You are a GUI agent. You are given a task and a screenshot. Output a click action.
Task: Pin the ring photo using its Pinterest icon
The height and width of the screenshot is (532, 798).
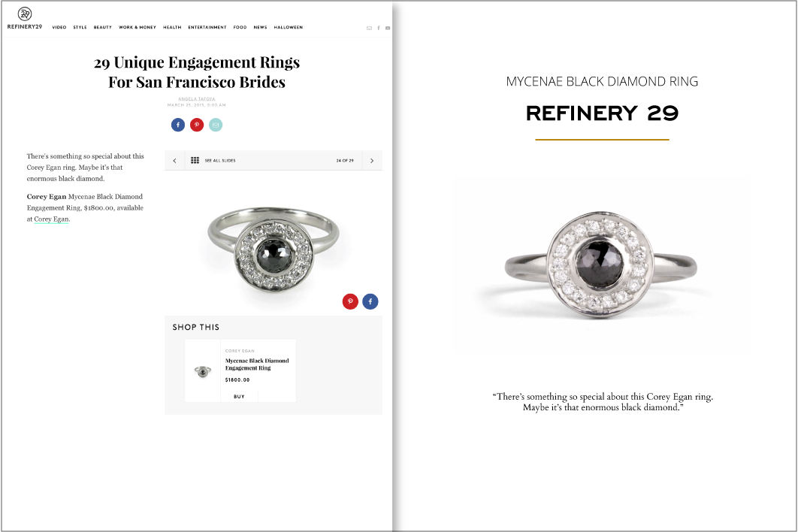coord(350,301)
